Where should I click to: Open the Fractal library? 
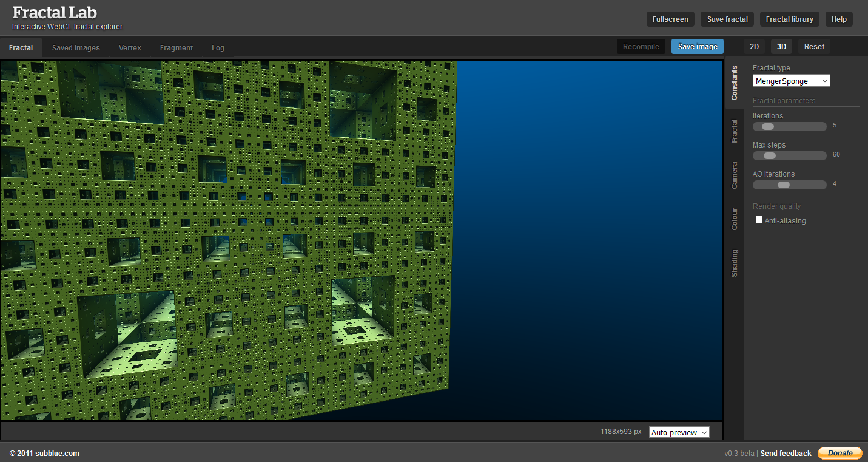point(790,19)
